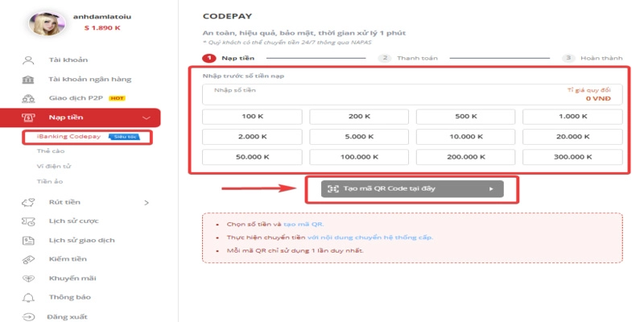The height and width of the screenshot is (322, 644).
Task: Open Giao dịch P2P section
Action: [76, 98]
